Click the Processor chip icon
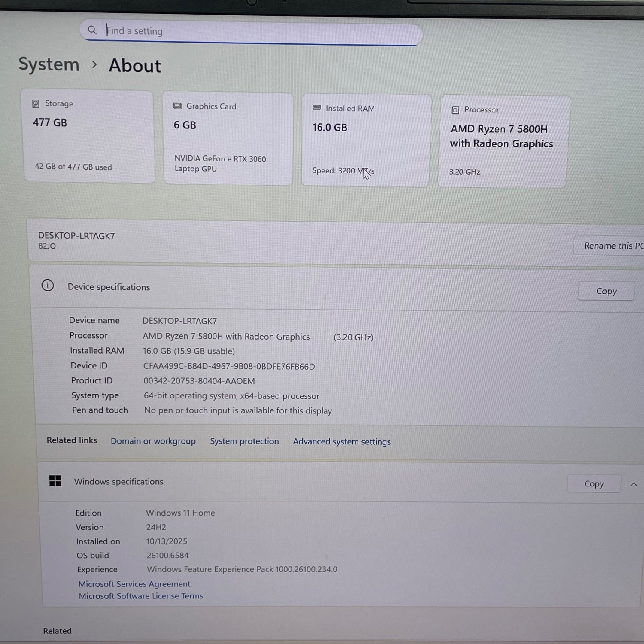Screen dimensions: 644x644 455,110
